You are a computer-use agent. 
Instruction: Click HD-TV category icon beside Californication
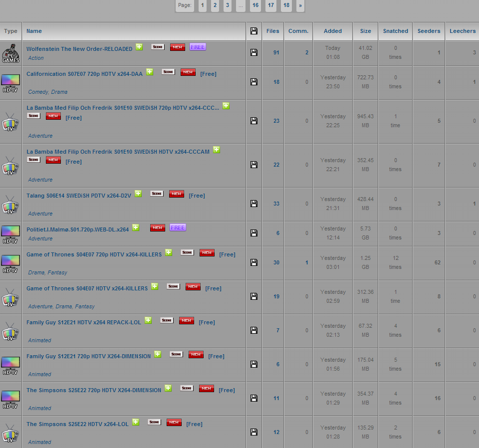[10, 83]
